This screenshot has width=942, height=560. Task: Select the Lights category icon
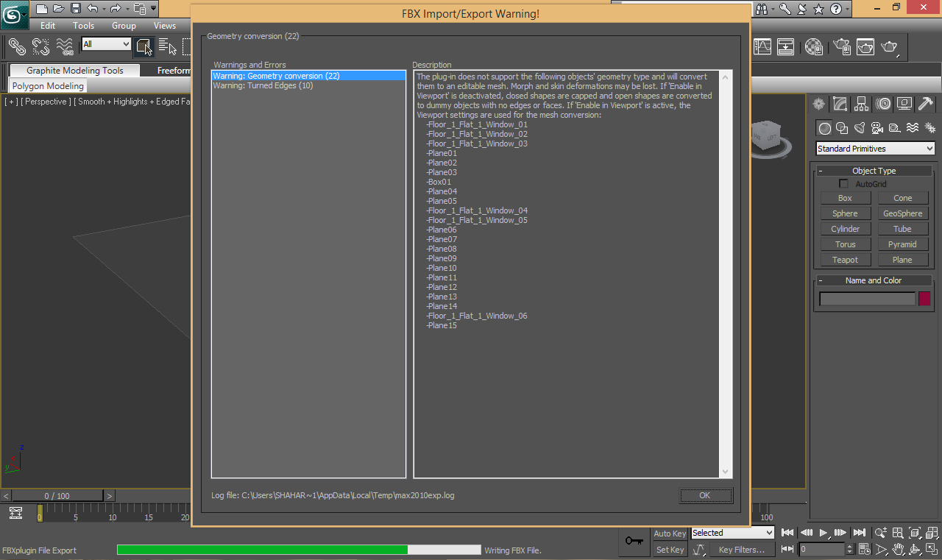pos(860,128)
